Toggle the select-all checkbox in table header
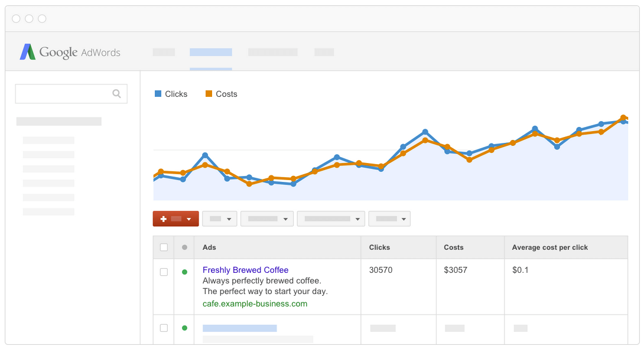 (x=164, y=247)
